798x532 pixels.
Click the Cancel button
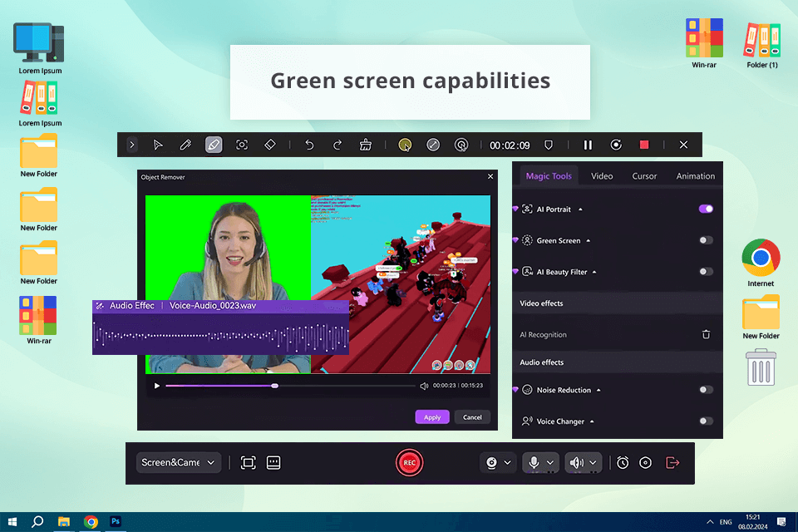coord(472,417)
